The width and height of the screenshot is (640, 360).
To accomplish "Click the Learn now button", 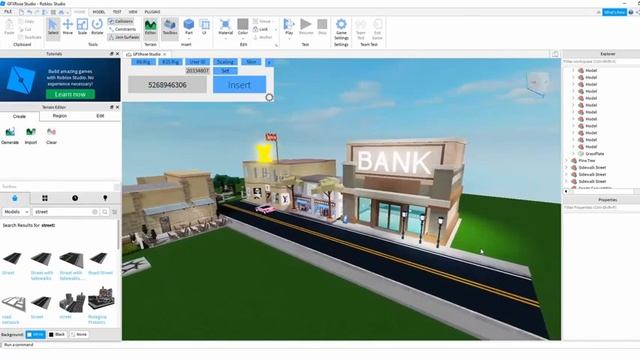I will point(70,94).
